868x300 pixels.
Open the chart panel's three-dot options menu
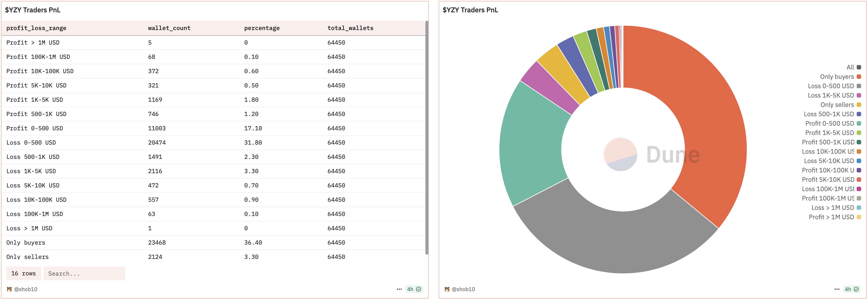837,289
